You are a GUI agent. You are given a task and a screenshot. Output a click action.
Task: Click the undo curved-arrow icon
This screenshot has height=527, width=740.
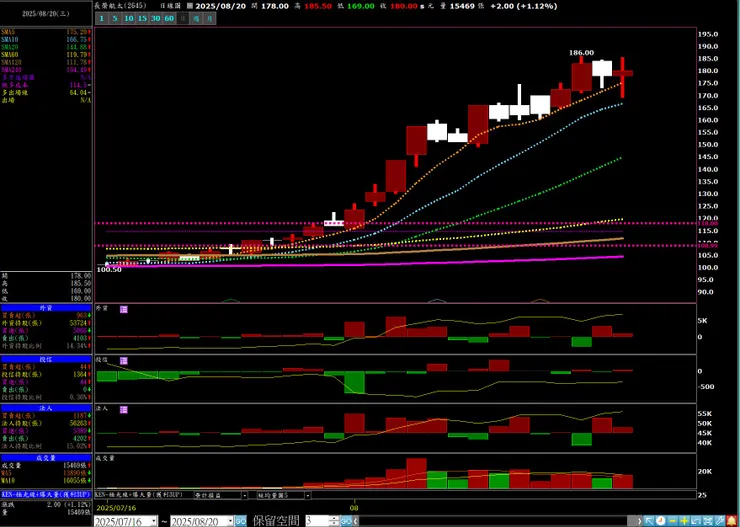click(x=696, y=521)
